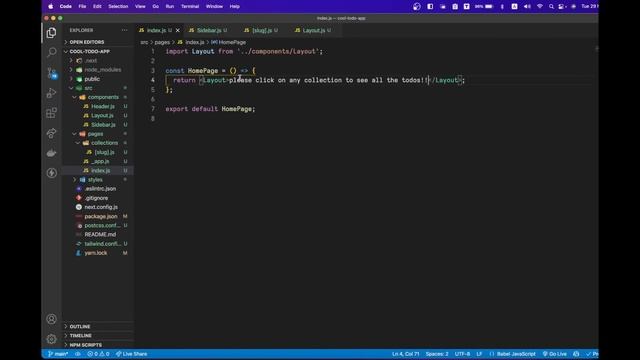Expand the node_modules folder
This screenshot has width=640, height=360.
98,70
